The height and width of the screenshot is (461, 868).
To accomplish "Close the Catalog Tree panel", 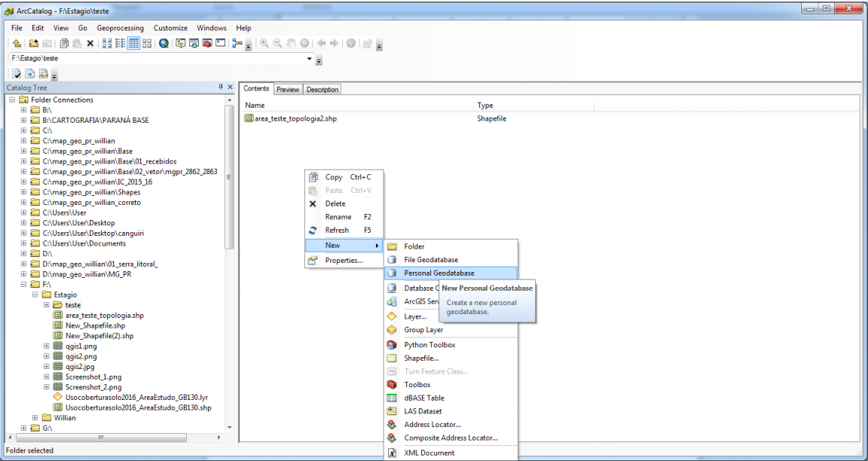I will click(x=231, y=87).
